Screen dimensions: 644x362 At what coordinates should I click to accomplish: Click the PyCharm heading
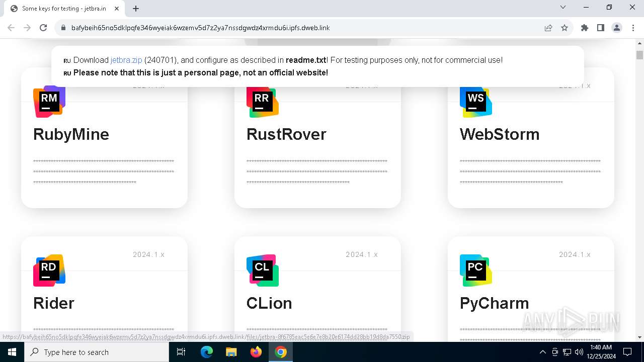tap(494, 303)
